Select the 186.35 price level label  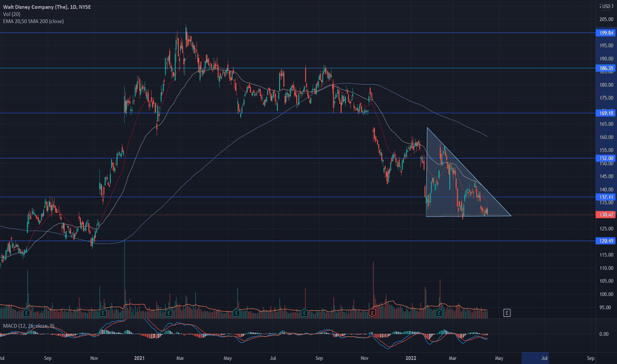[606, 68]
